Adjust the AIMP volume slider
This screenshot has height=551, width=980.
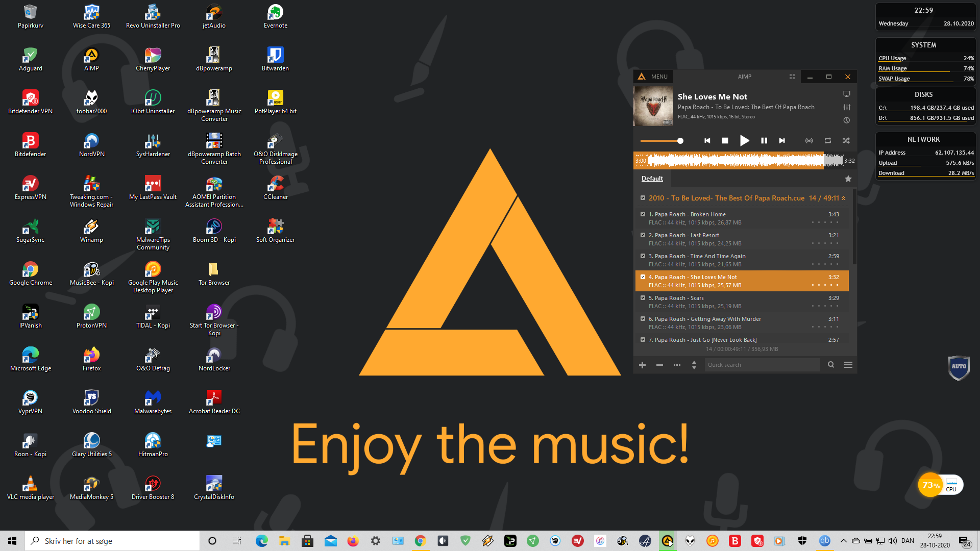click(x=661, y=140)
